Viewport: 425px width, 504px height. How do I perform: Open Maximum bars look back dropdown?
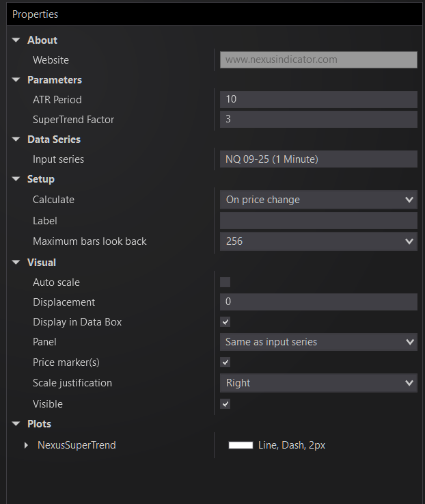click(x=318, y=241)
